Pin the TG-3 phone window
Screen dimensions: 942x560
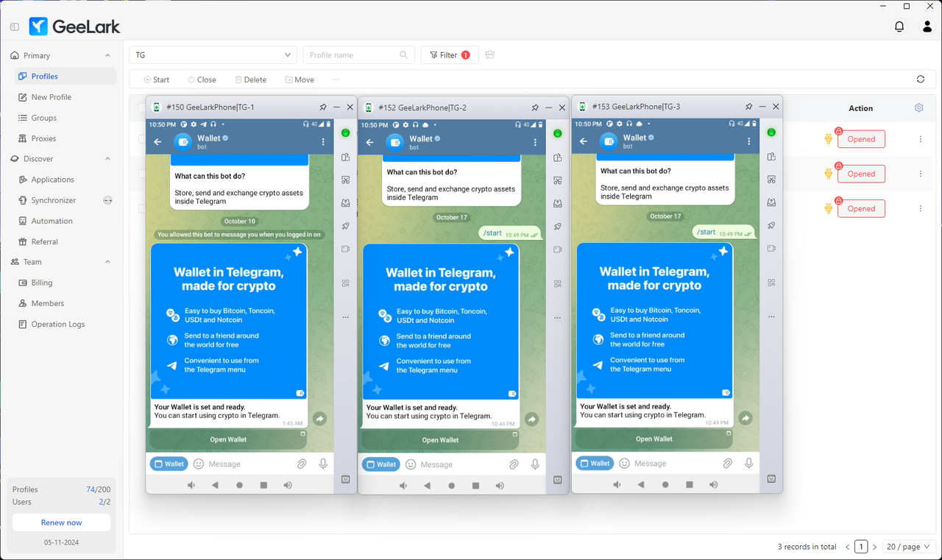click(x=749, y=107)
